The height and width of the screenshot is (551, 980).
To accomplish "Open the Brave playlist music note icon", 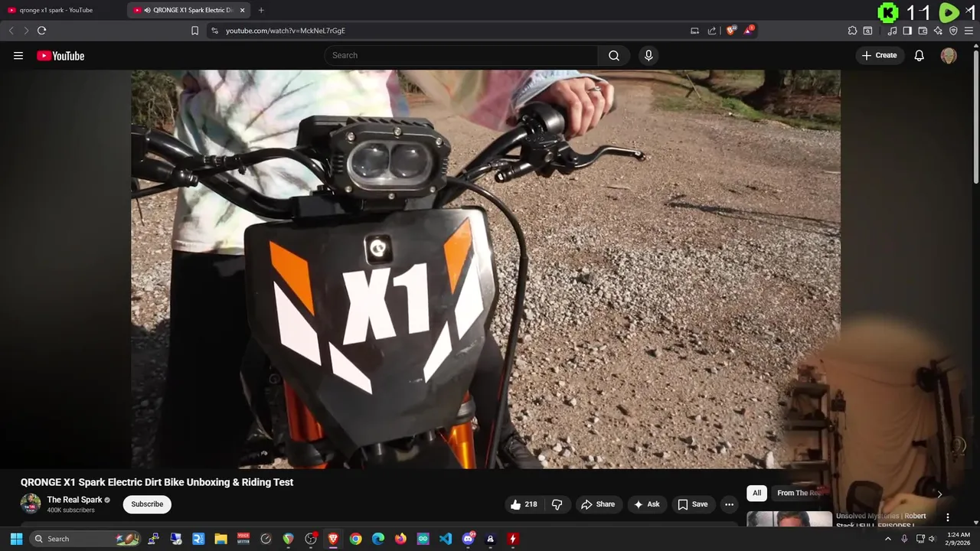I will [892, 31].
